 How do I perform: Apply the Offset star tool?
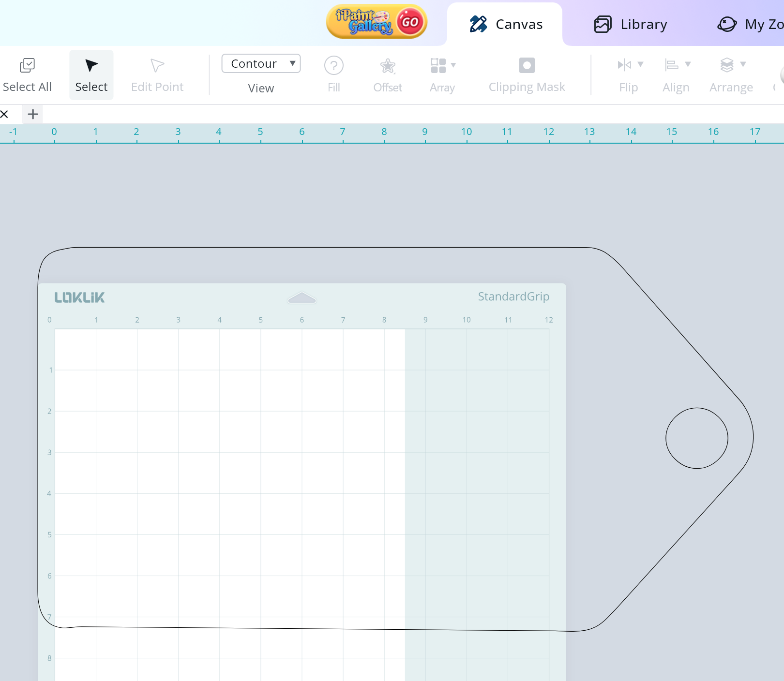tap(388, 66)
